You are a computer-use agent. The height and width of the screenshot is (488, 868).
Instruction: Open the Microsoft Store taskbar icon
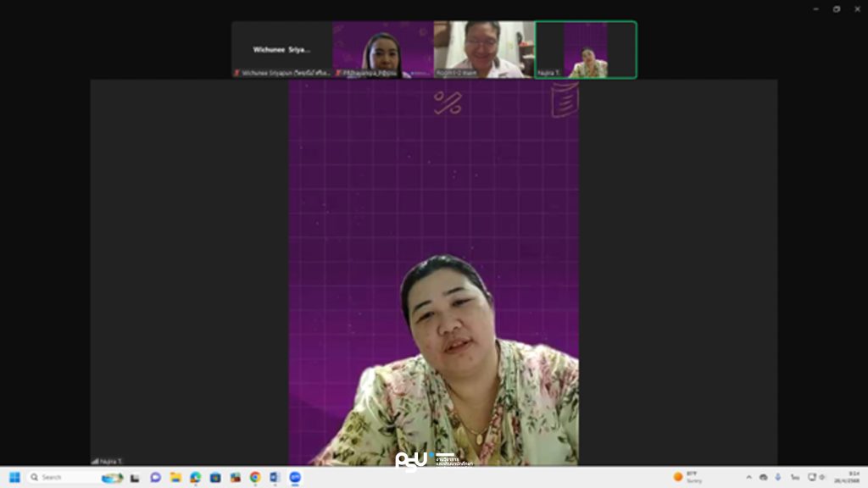[215, 477]
